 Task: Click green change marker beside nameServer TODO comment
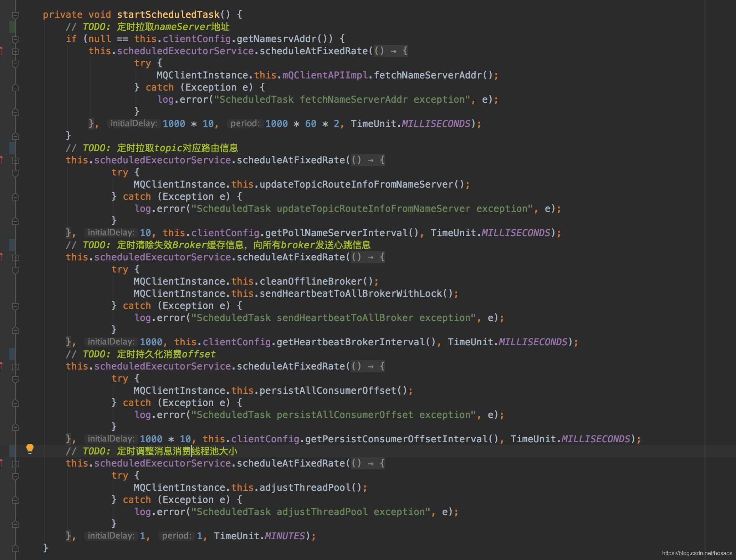(x=12, y=27)
